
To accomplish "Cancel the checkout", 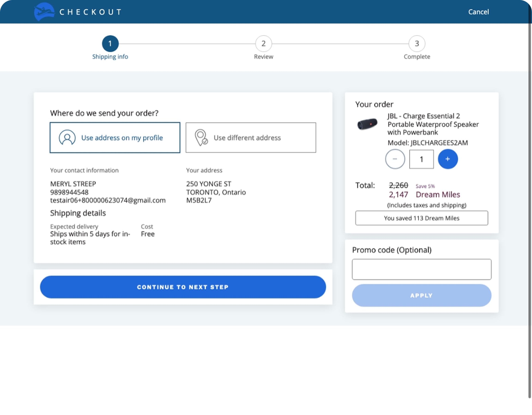I will tap(478, 12).
